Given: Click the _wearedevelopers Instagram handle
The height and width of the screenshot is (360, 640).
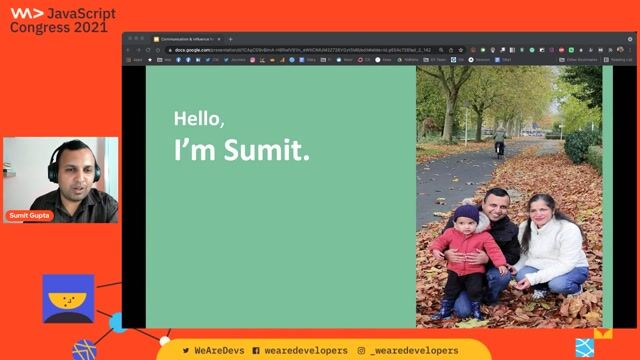Looking at the screenshot, I should click(x=408, y=351).
